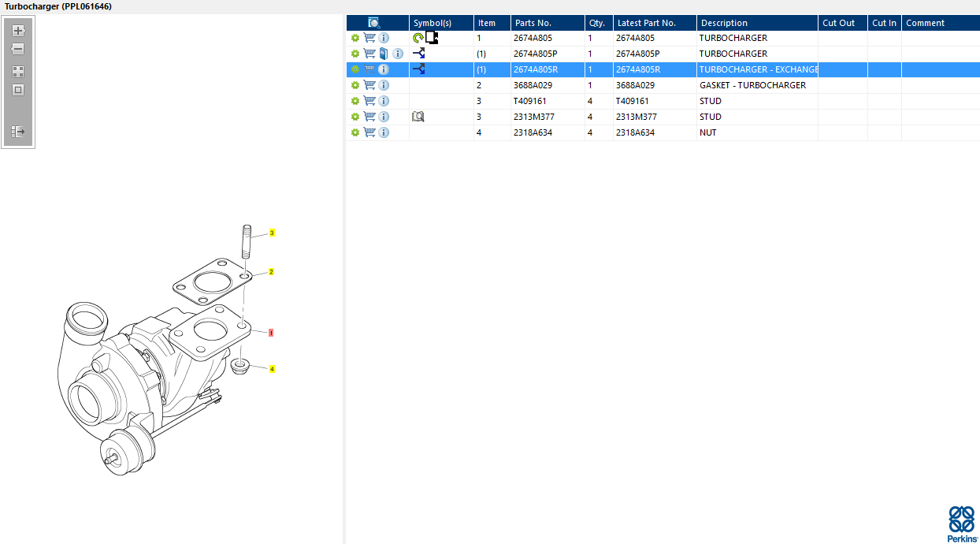Image resolution: width=980 pixels, height=544 pixels.
Task: Click GASKET - TURBOCHARGER description
Action: pyautogui.click(x=752, y=85)
